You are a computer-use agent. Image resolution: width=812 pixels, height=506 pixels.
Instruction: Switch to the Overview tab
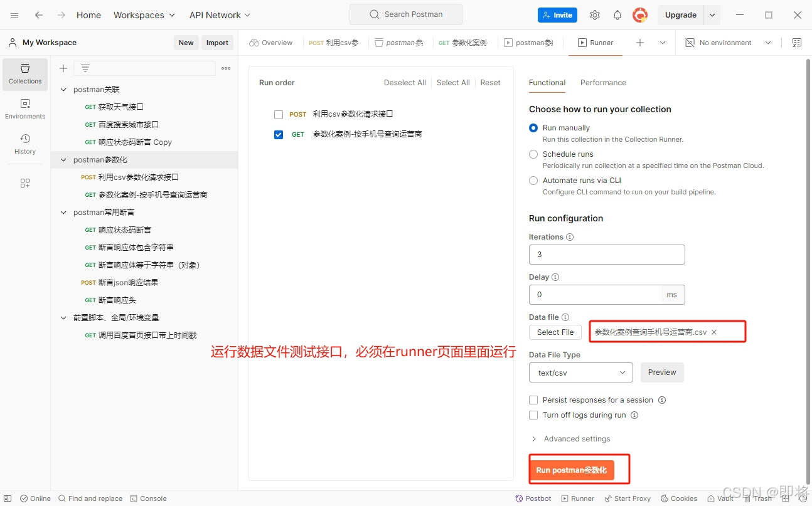[271, 43]
